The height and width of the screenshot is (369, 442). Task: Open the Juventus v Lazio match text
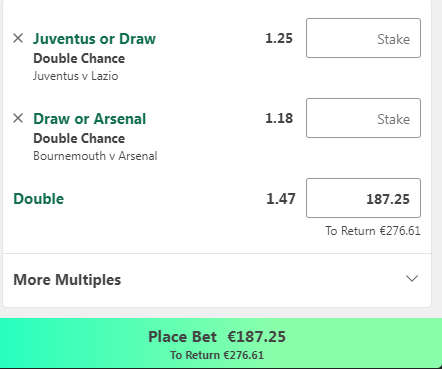pos(76,76)
